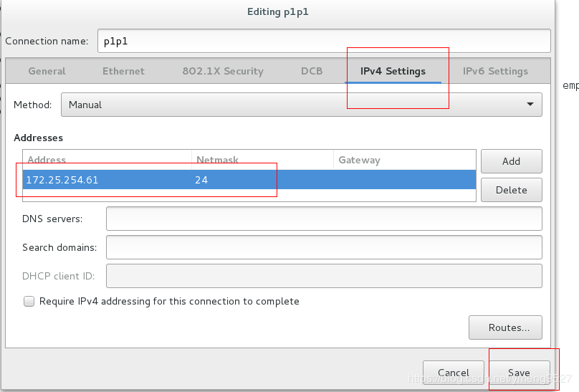Click the Connection name text field
Screen dimensions: 579x392
[x=324, y=41]
